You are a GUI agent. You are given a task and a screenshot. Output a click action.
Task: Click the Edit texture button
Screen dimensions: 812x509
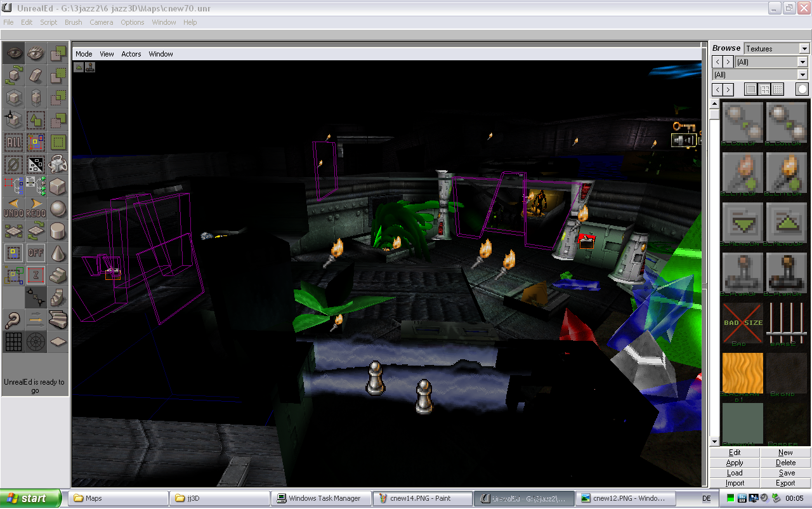[735, 453]
